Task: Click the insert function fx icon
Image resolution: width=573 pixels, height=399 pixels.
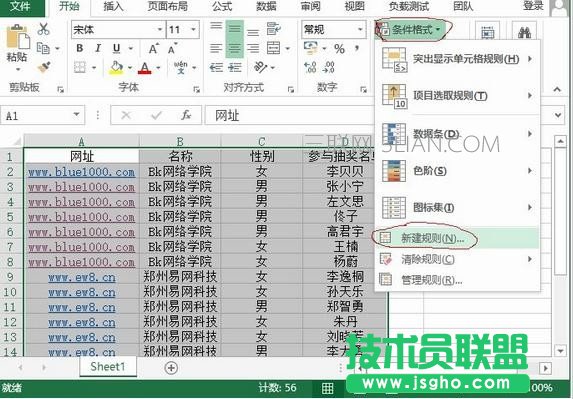Action: coord(186,115)
